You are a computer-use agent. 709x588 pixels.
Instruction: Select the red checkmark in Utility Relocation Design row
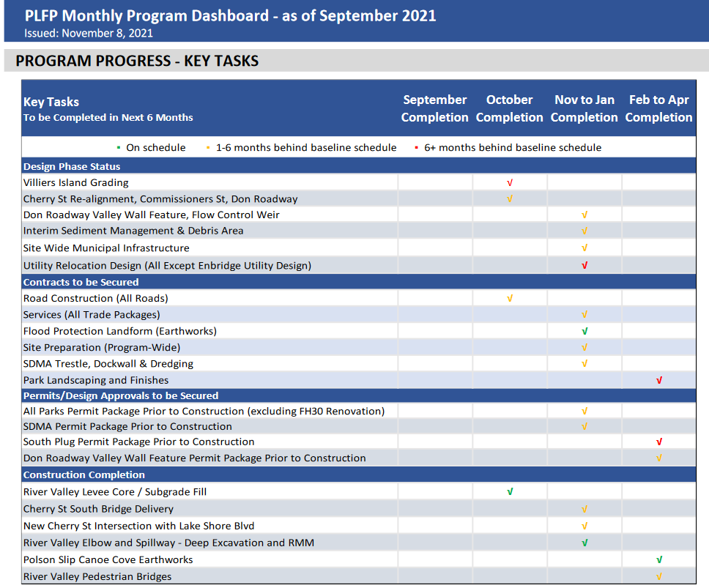tap(584, 265)
